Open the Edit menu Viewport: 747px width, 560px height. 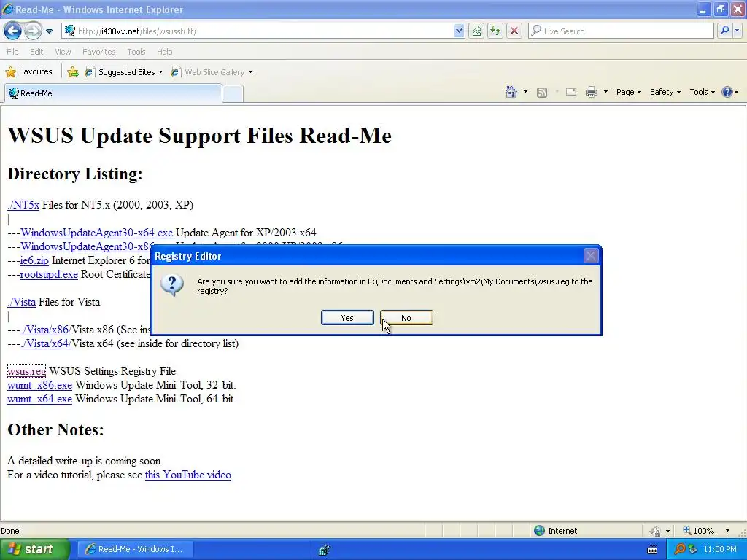36,52
